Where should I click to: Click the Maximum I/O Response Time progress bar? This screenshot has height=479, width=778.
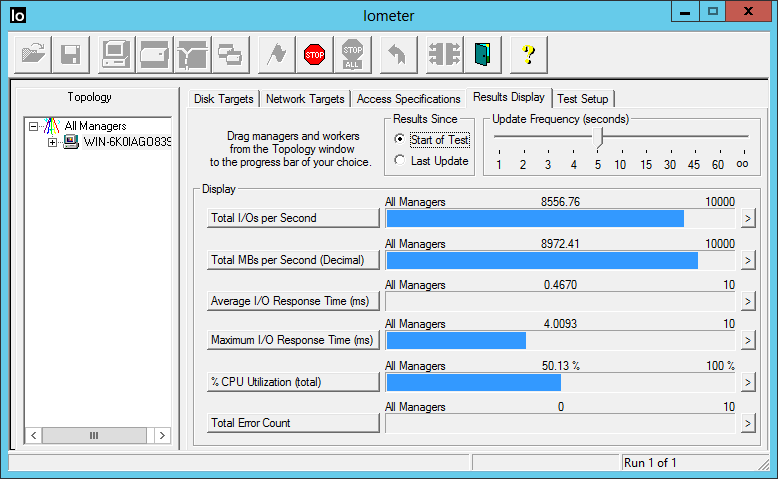click(560, 341)
